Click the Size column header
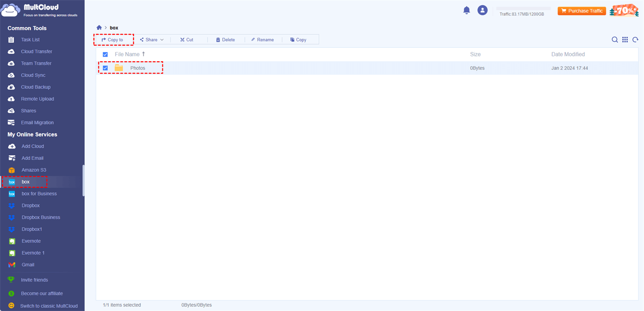Screen dimensions: 644x311 [475, 54]
